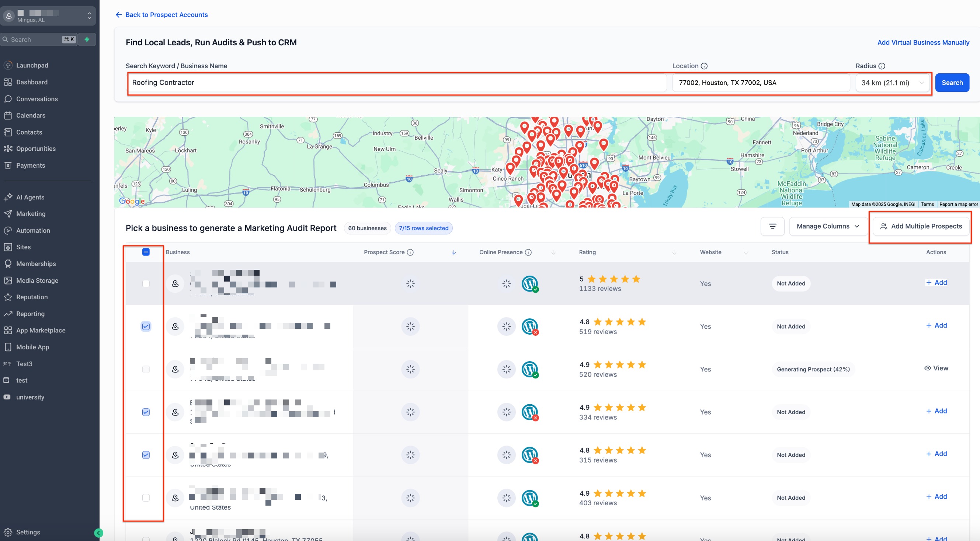Open the Radius 34 km dropdown
980x541 pixels.
[x=892, y=83]
